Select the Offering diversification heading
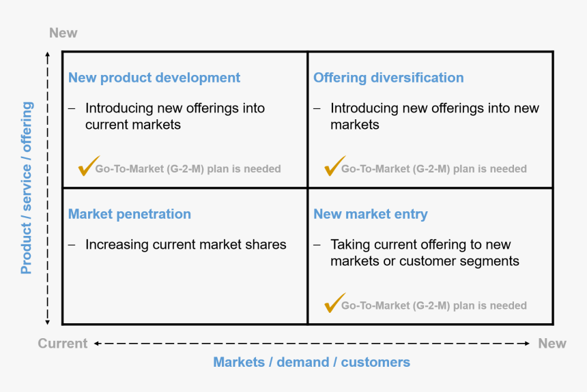This screenshot has width=587, height=392. pyautogui.click(x=388, y=78)
